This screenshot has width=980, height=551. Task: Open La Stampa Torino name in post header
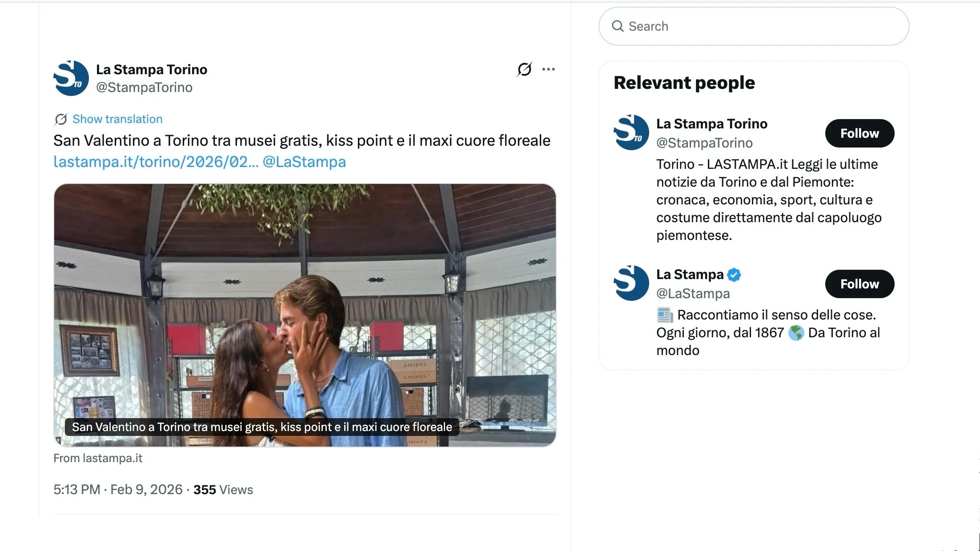[x=152, y=69]
